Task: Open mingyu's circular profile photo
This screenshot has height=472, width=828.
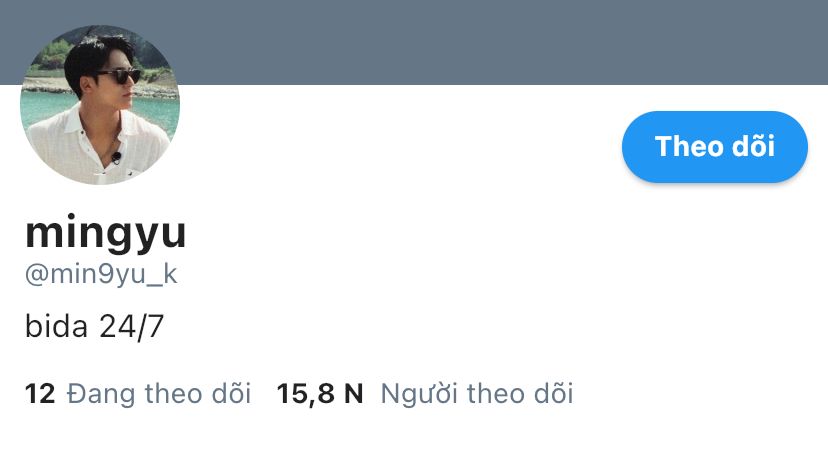Action: [100, 105]
